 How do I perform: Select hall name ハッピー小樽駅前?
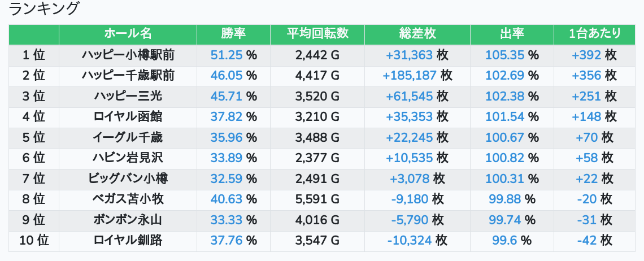tap(128, 55)
